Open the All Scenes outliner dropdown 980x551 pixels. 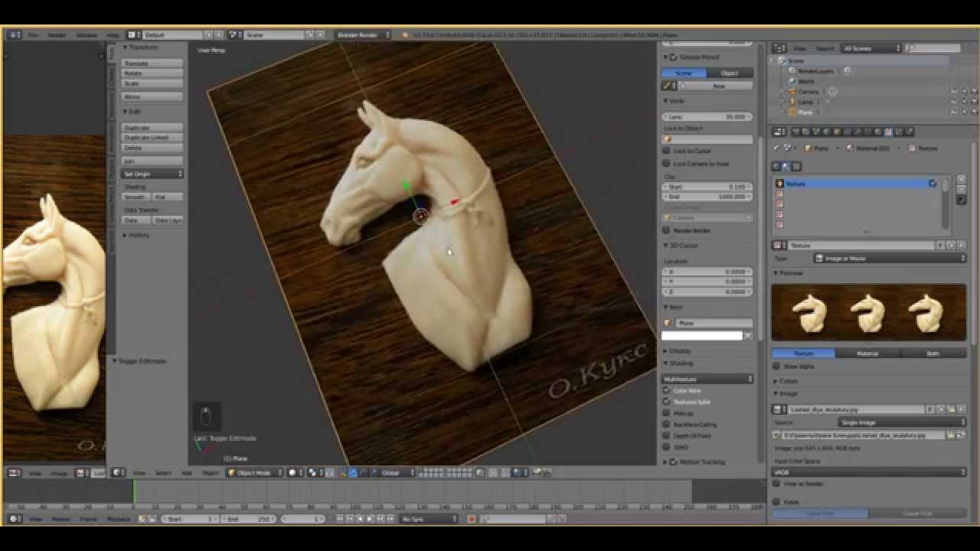(871, 48)
